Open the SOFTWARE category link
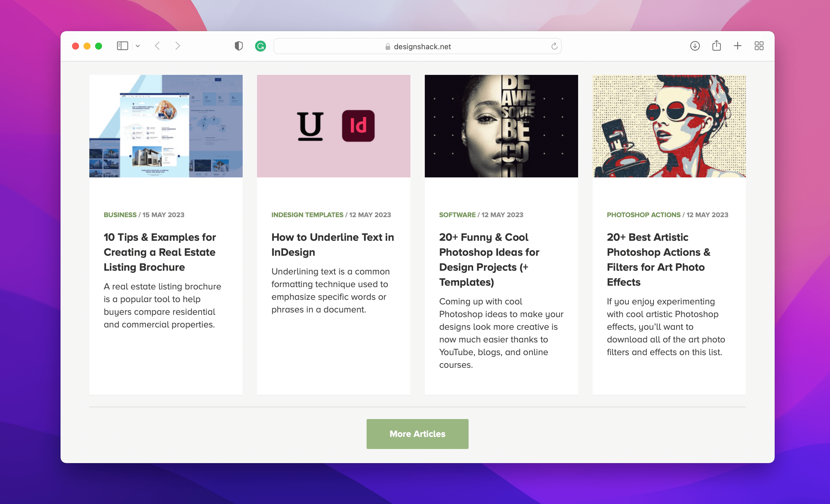The image size is (830, 504). click(x=457, y=215)
